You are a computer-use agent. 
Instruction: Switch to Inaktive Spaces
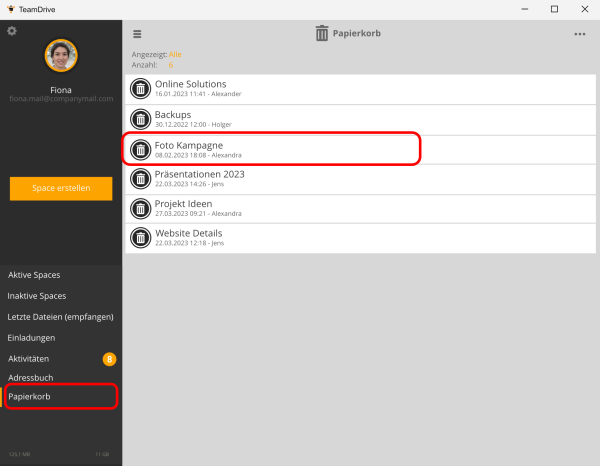click(x=37, y=295)
